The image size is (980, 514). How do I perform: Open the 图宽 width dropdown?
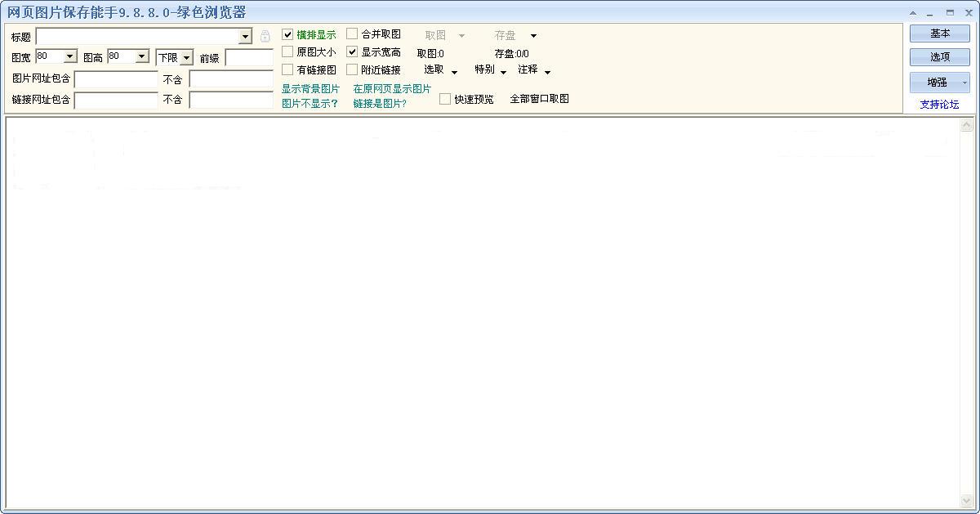tap(69, 56)
